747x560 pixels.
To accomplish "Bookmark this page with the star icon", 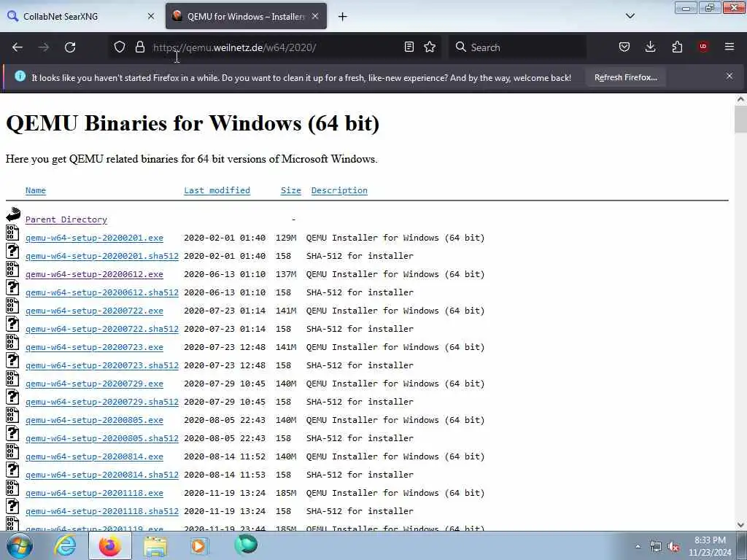I will point(430,47).
